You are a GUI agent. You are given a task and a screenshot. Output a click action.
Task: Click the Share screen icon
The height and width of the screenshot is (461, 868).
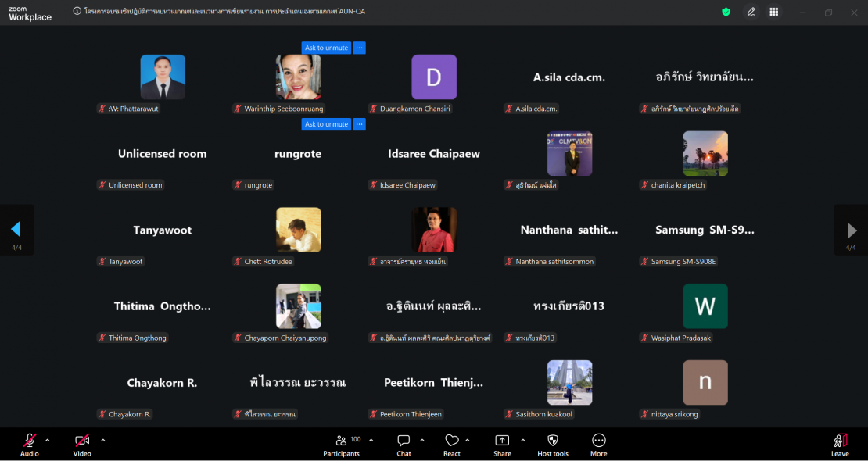click(x=502, y=445)
